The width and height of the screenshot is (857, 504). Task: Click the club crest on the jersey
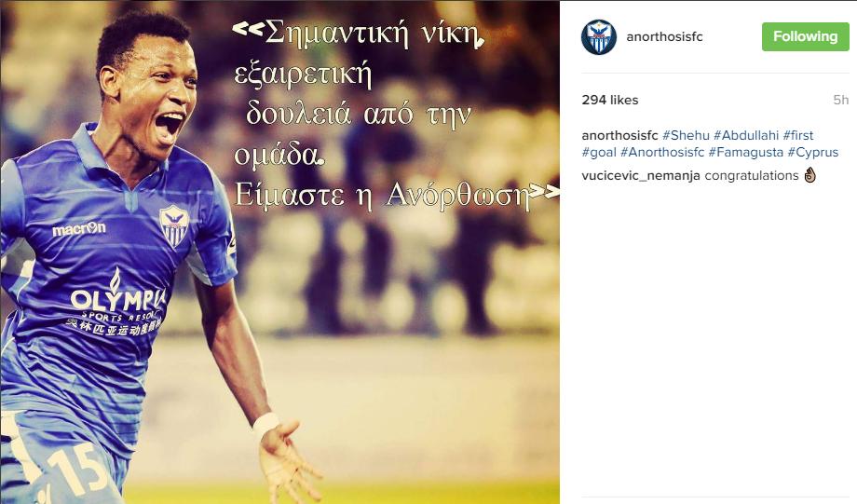click(x=174, y=225)
